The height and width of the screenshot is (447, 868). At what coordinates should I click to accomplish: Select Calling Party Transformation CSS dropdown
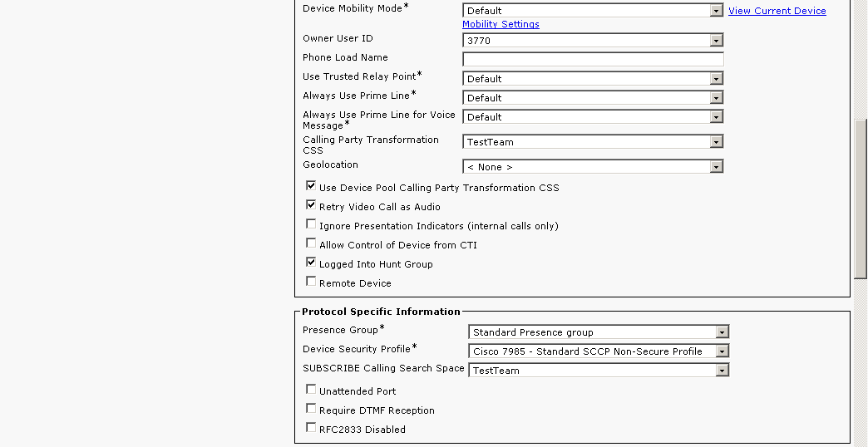pyautogui.click(x=592, y=142)
